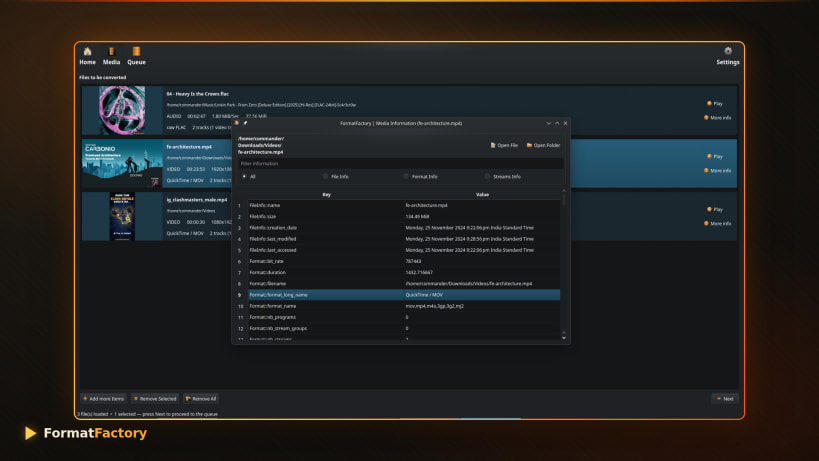Select the Heavy Is the Crown album thumbnail
This screenshot has height=461, width=819.
pyautogui.click(x=122, y=110)
